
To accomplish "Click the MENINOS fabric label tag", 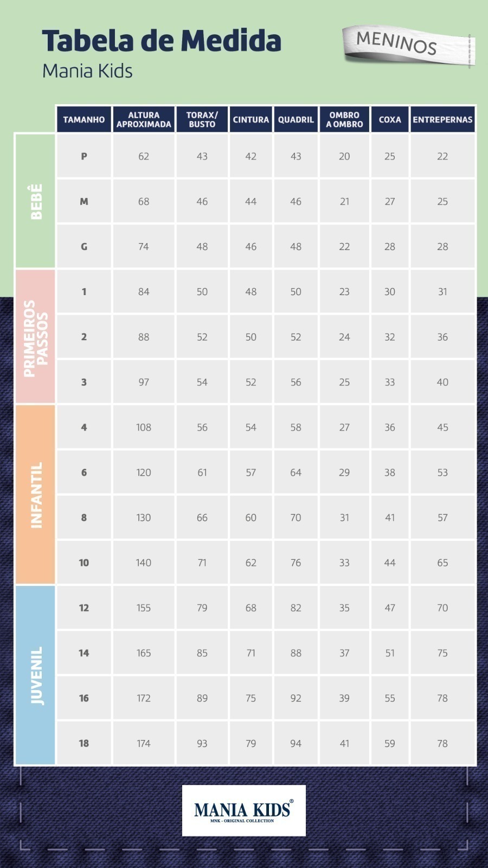I will pos(408,45).
